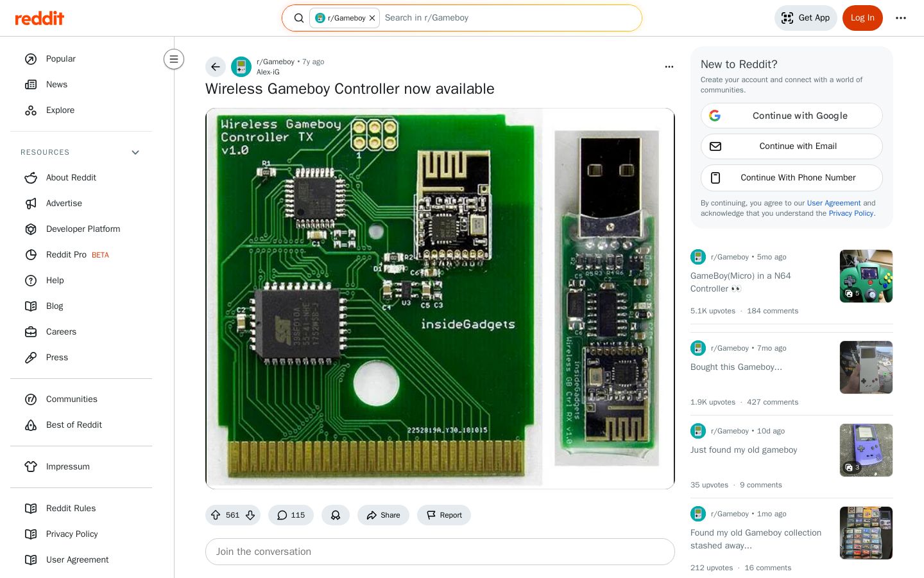Click the Best of Reddit icon

click(x=31, y=425)
